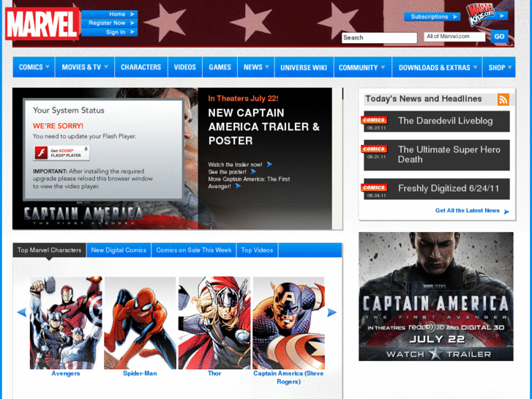Viewport: 532px width, 399px height.
Task: Open the Games nav item
Action: click(x=220, y=67)
